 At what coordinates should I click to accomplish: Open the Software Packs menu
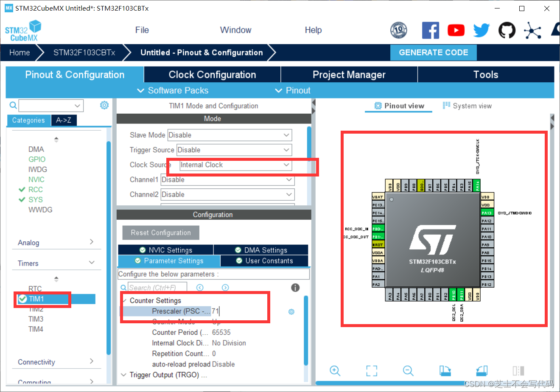173,90
